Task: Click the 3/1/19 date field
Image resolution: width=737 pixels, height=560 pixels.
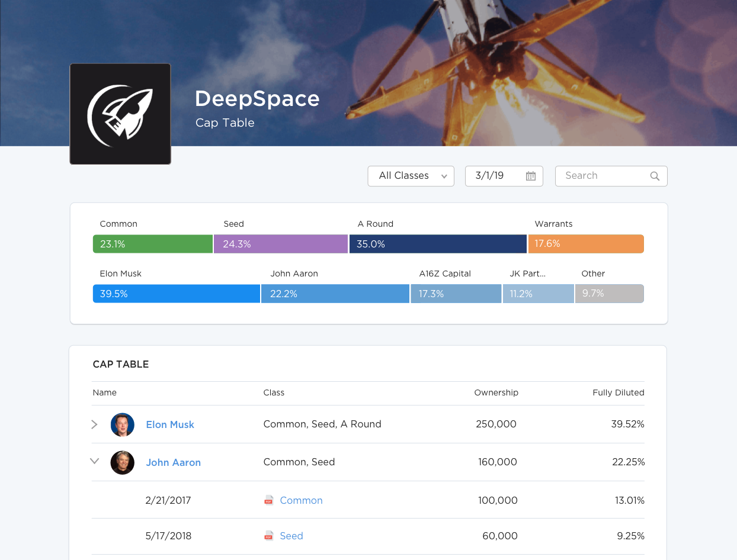Action: (504, 176)
